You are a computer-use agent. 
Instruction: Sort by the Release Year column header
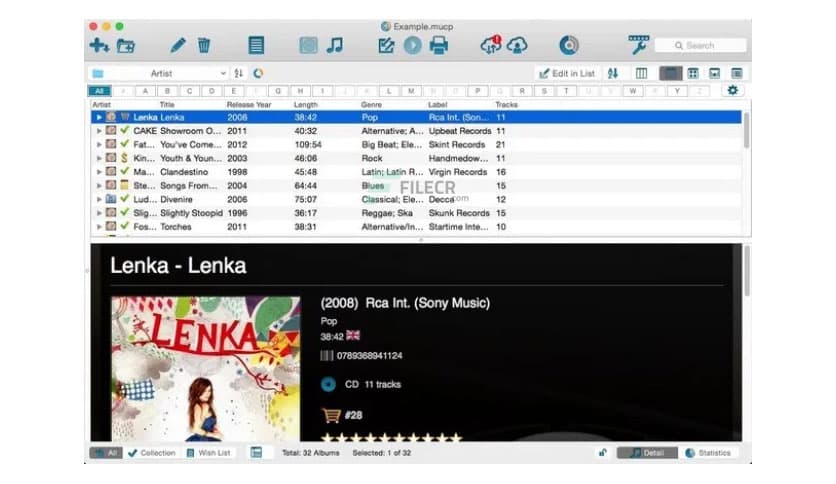pos(249,104)
